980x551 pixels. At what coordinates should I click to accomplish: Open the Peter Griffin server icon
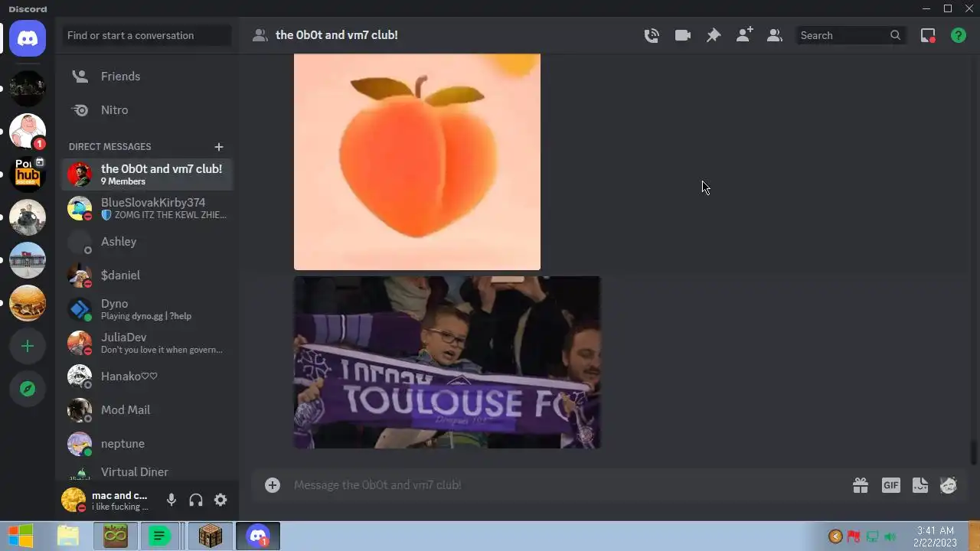tap(28, 132)
